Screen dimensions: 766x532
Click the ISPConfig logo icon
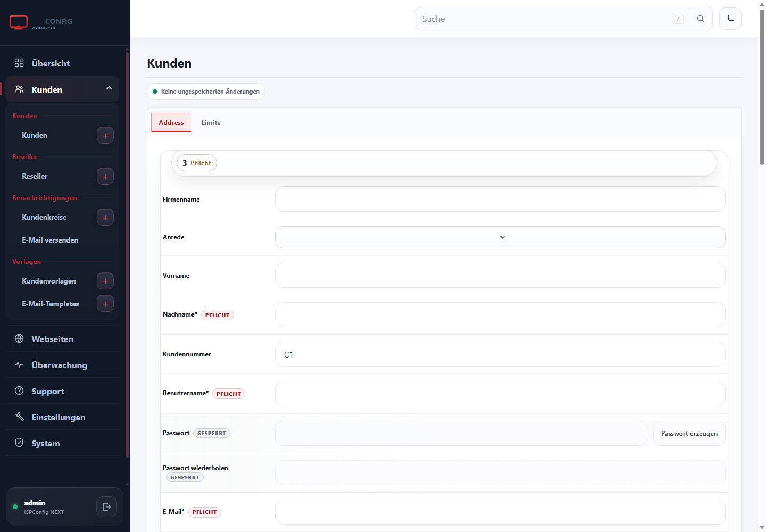(19, 22)
